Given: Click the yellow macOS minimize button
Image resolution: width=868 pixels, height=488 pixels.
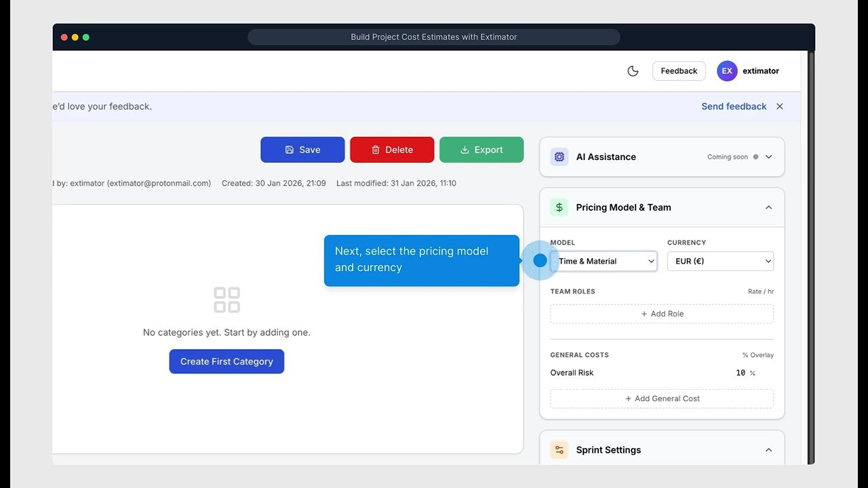Looking at the screenshot, I should tap(75, 37).
